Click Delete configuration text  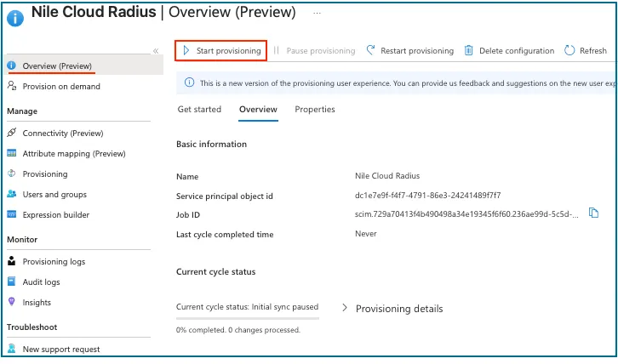click(x=517, y=51)
